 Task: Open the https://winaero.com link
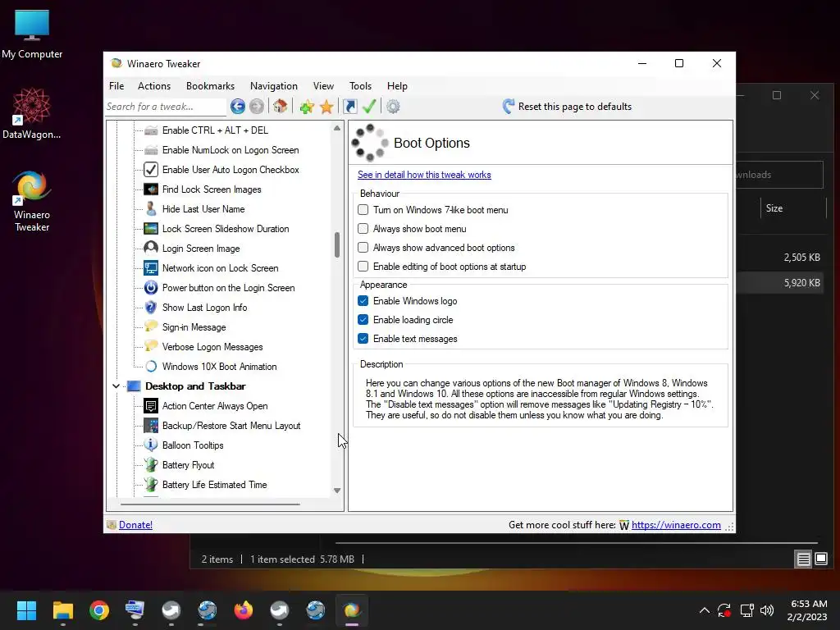[676, 524]
